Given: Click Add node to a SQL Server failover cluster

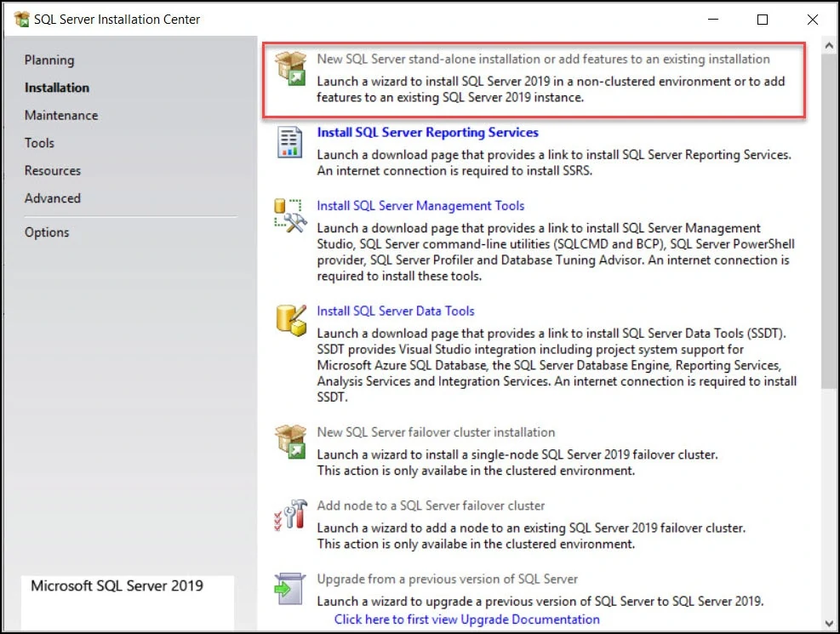Looking at the screenshot, I should [x=431, y=505].
